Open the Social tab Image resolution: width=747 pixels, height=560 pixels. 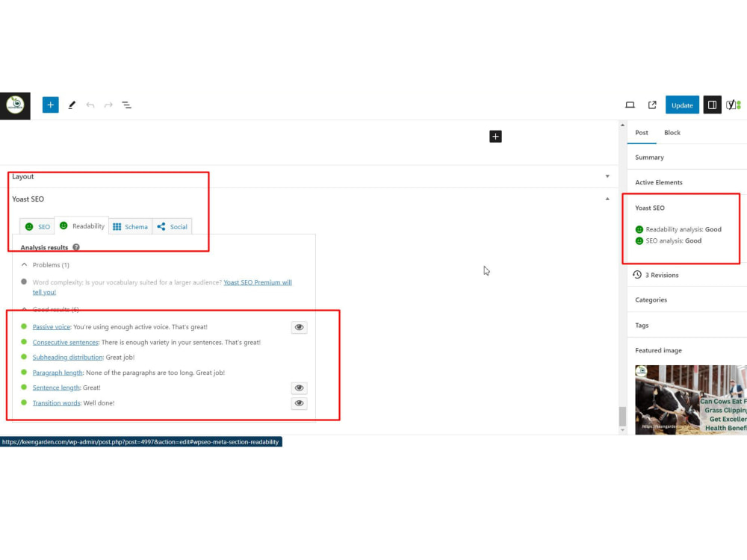[x=172, y=227]
